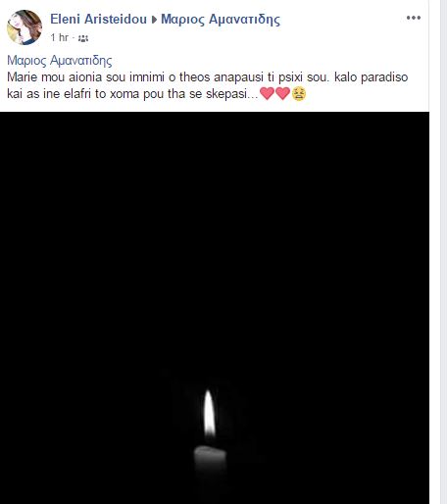This screenshot has height=504, width=447.
Task: Click the arrow between the two names
Action: click(x=154, y=20)
